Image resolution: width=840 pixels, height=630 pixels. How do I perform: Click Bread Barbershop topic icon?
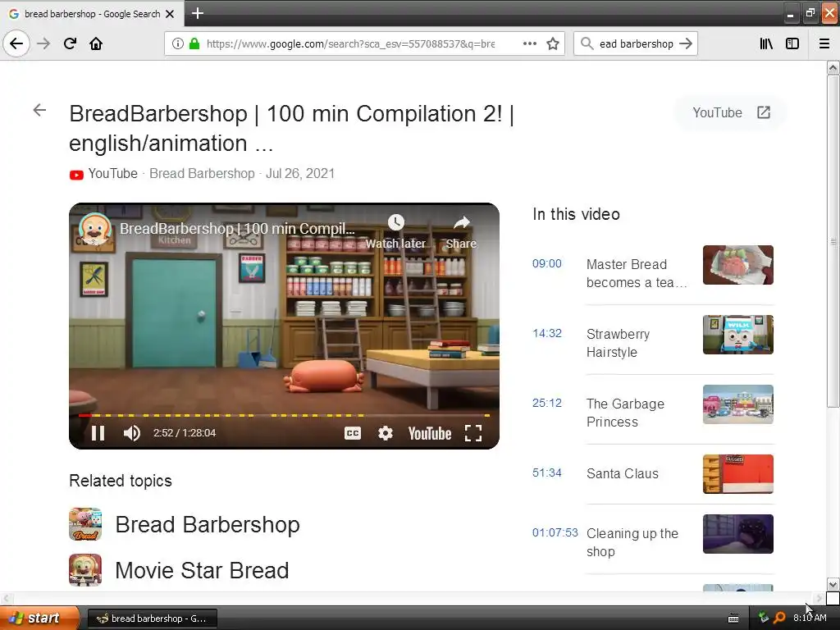point(85,524)
